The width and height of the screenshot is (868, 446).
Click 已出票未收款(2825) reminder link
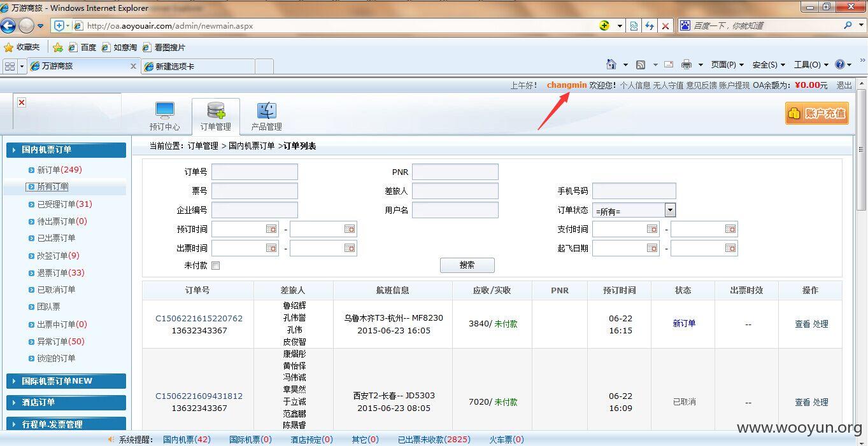pos(434,440)
